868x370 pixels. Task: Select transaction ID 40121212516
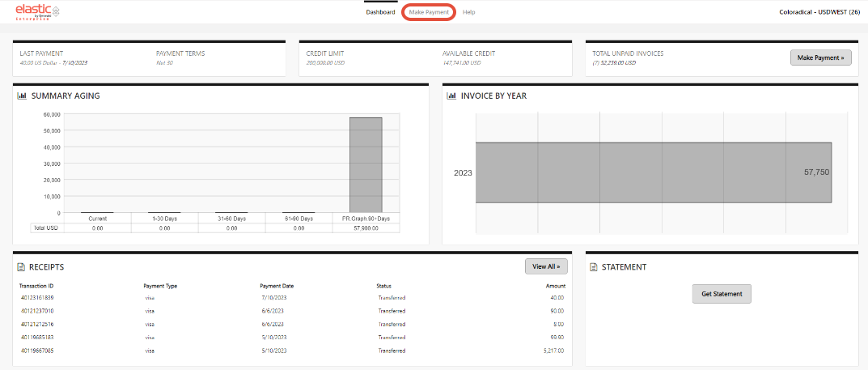click(37, 324)
